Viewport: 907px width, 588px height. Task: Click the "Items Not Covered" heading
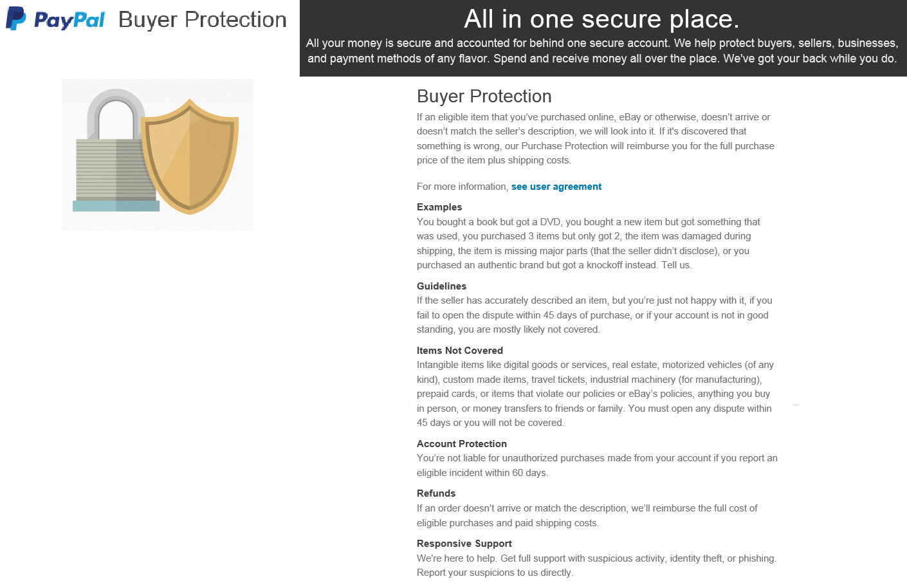click(x=459, y=351)
